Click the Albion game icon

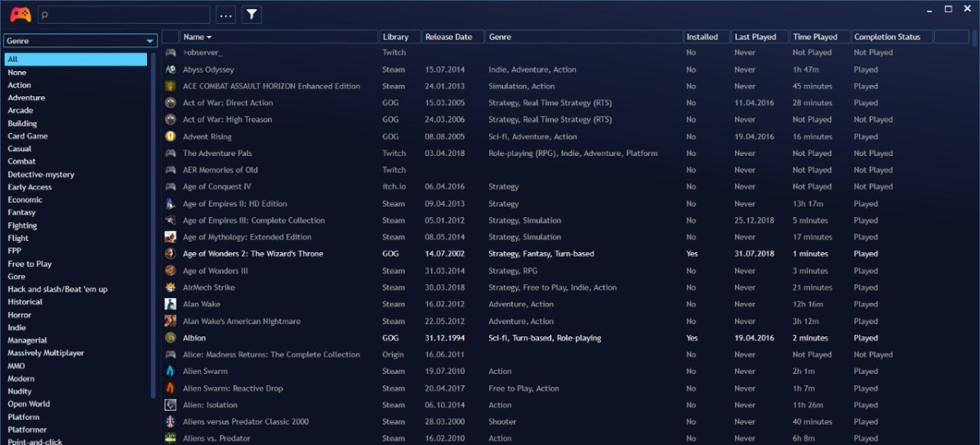(x=170, y=338)
